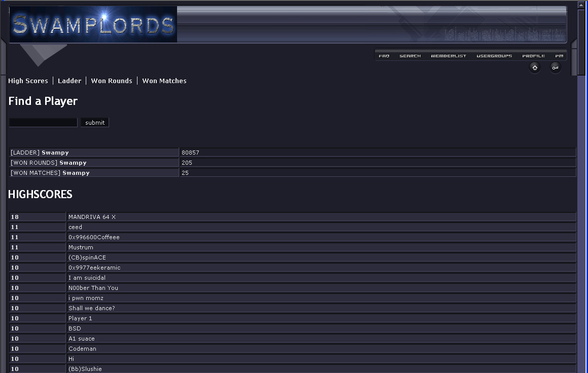Select the High Scores tab
Viewport: 588px width, 373px height.
(28, 81)
